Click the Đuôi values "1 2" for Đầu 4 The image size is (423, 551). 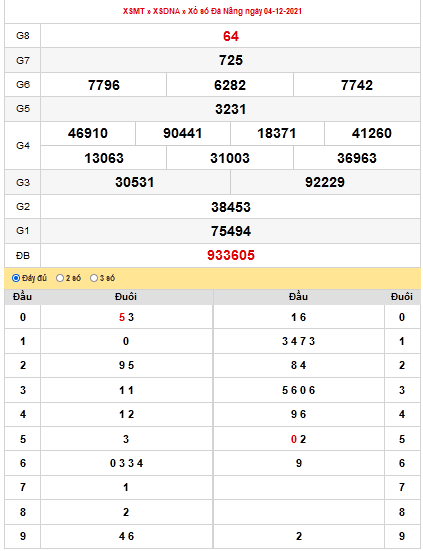tap(126, 414)
